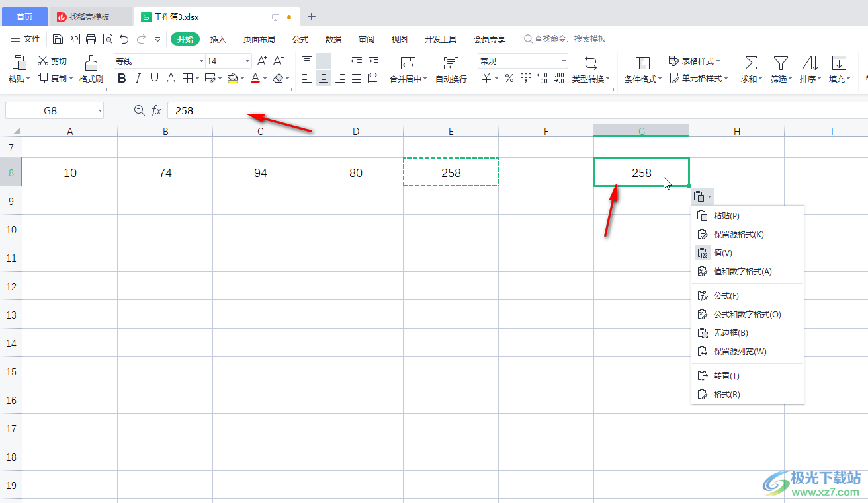This screenshot has width=868, height=503.
Task: Click the zoom magnifier in formula bar
Action: 139,110
